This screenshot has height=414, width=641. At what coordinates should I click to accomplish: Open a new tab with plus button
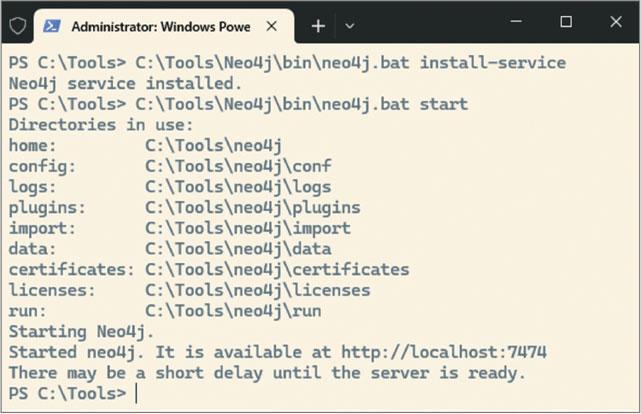pyautogui.click(x=318, y=24)
